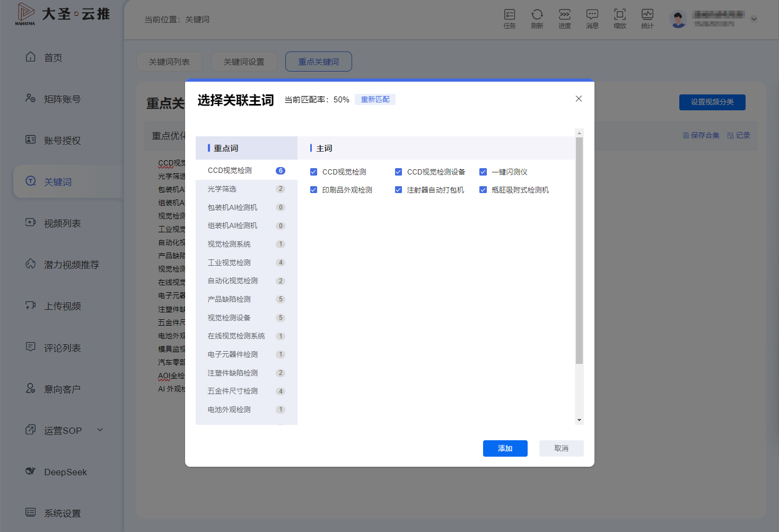Uncheck the CCD视觉检测设备 checkbox
Image resolution: width=779 pixels, height=532 pixels.
tap(398, 172)
